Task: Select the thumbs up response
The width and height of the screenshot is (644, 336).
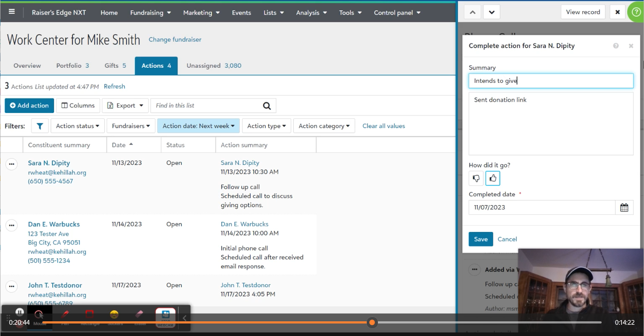Action: [493, 178]
